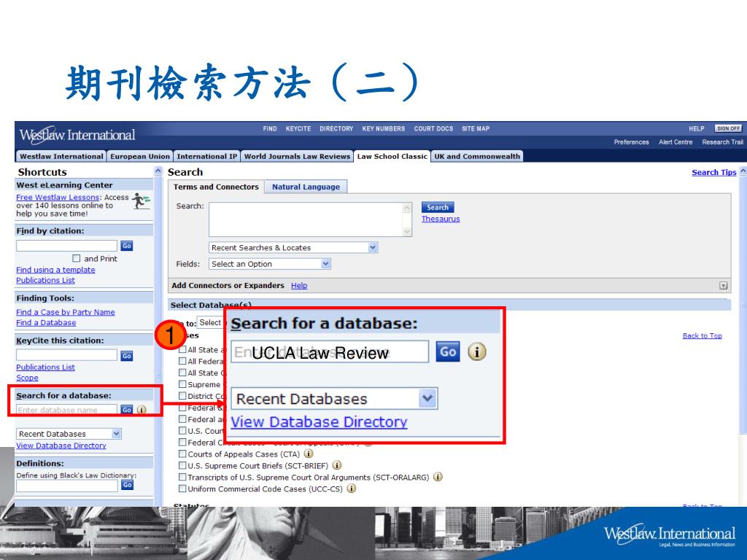The height and width of the screenshot is (560, 747).
Task: Check Courts of Appeals Cases (CTA)
Action: tap(182, 454)
